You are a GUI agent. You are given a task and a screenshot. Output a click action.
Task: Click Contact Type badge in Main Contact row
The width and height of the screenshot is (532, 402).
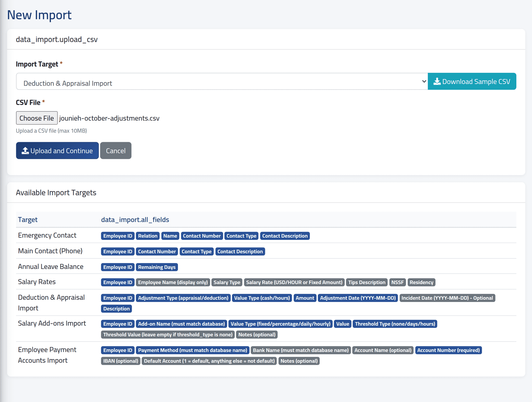click(x=197, y=251)
